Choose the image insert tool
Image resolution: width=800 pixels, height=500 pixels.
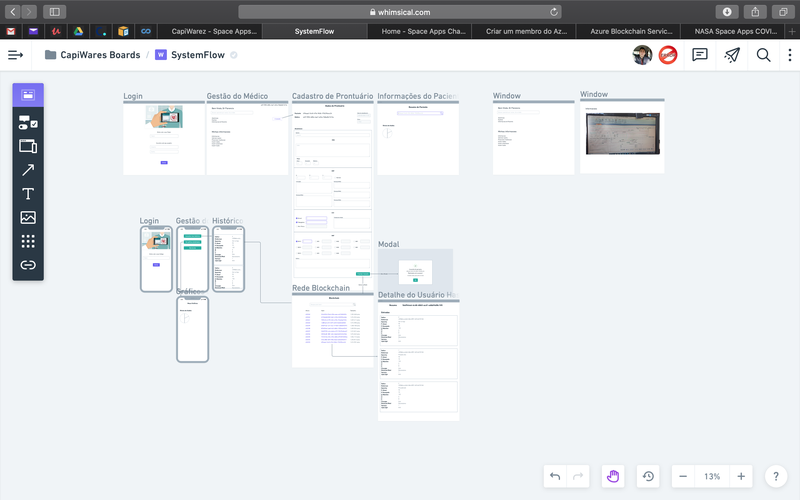tap(28, 218)
